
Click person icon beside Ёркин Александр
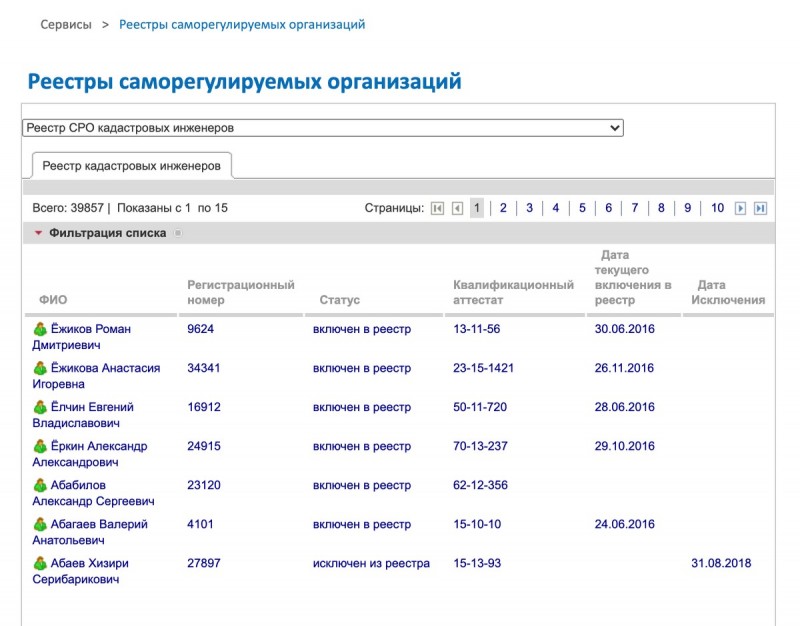click(x=40, y=446)
